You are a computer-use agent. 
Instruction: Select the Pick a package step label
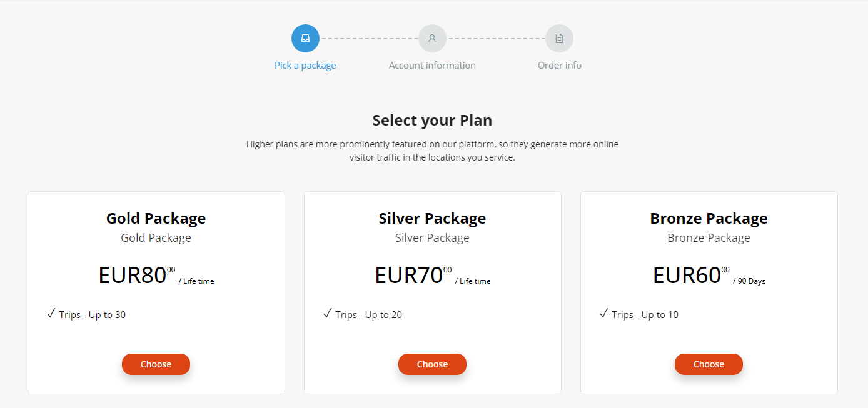coord(305,66)
